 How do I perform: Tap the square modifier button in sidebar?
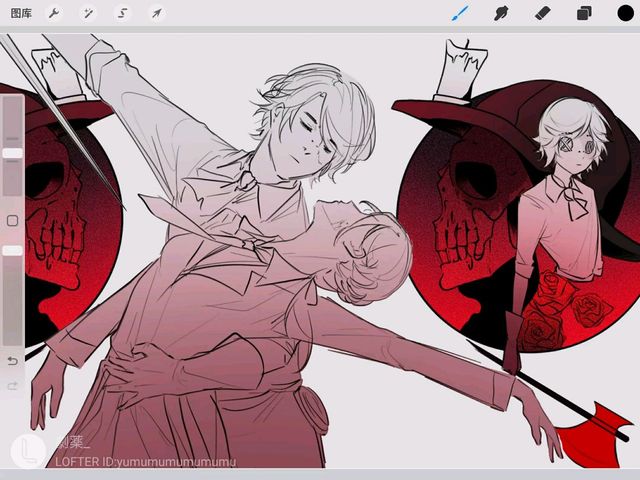(x=12, y=220)
